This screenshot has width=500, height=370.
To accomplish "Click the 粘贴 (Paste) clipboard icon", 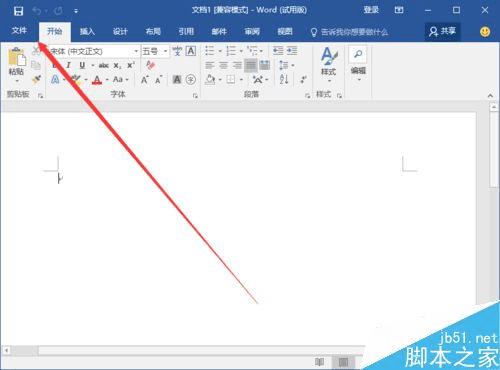I will [16, 56].
